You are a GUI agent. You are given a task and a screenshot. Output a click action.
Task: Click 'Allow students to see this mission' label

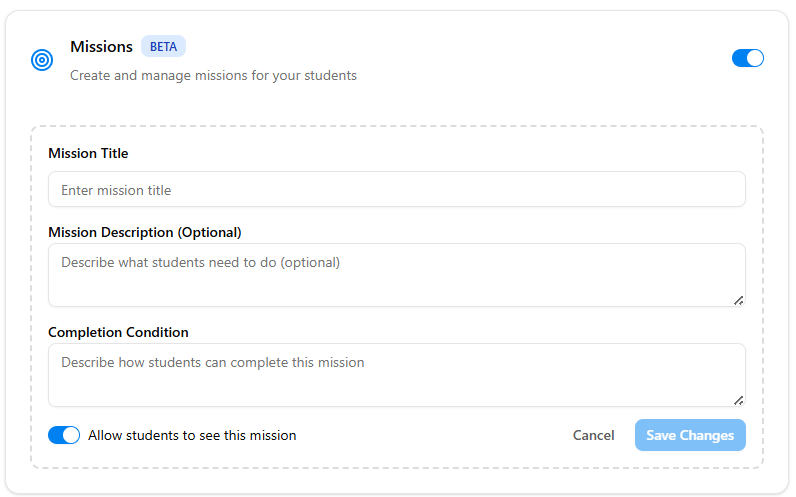click(192, 435)
